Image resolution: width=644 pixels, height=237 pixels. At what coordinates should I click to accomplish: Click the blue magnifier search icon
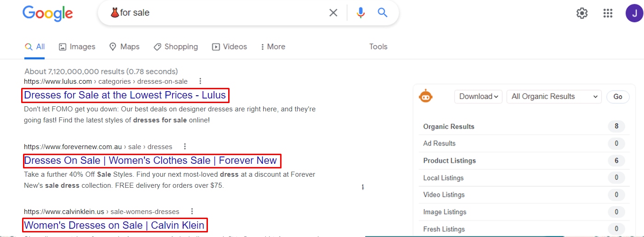383,13
